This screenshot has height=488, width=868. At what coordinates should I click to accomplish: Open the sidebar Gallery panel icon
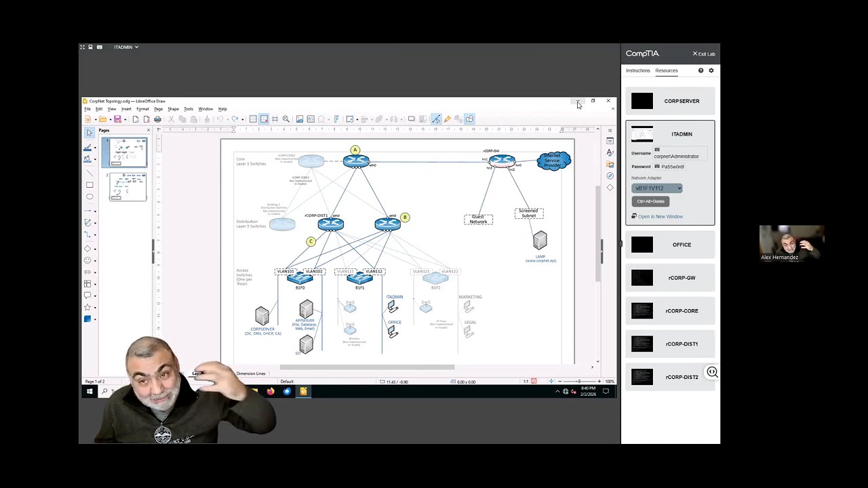[610, 164]
